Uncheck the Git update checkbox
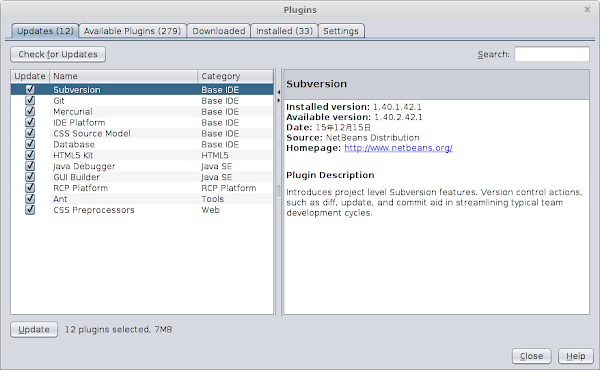600x370 pixels. coord(30,101)
